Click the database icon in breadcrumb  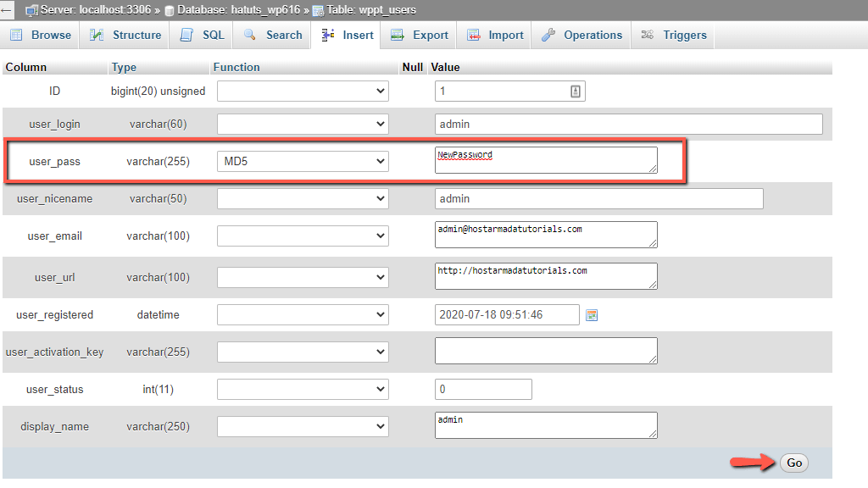point(170,10)
